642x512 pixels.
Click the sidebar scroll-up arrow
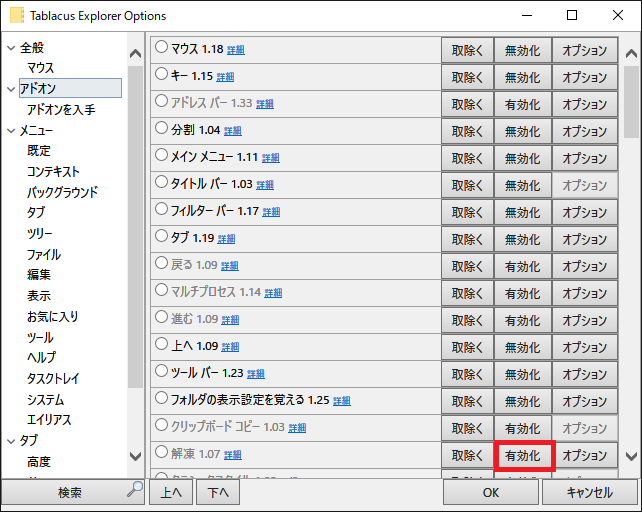coord(135,54)
